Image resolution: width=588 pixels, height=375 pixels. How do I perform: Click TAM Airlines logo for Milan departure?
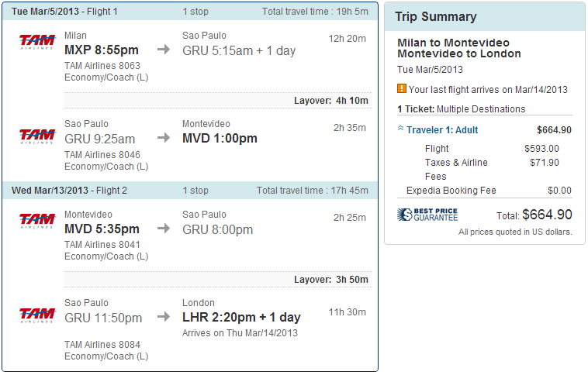(37, 42)
